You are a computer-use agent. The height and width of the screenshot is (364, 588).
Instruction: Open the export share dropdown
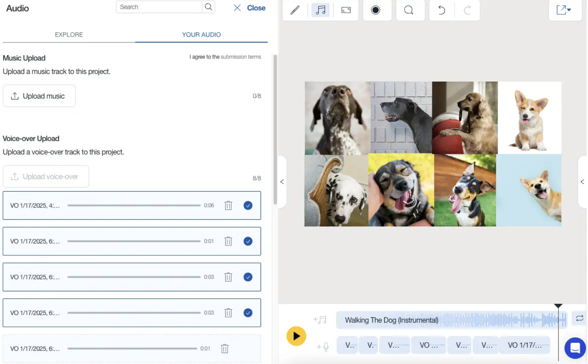point(564,10)
